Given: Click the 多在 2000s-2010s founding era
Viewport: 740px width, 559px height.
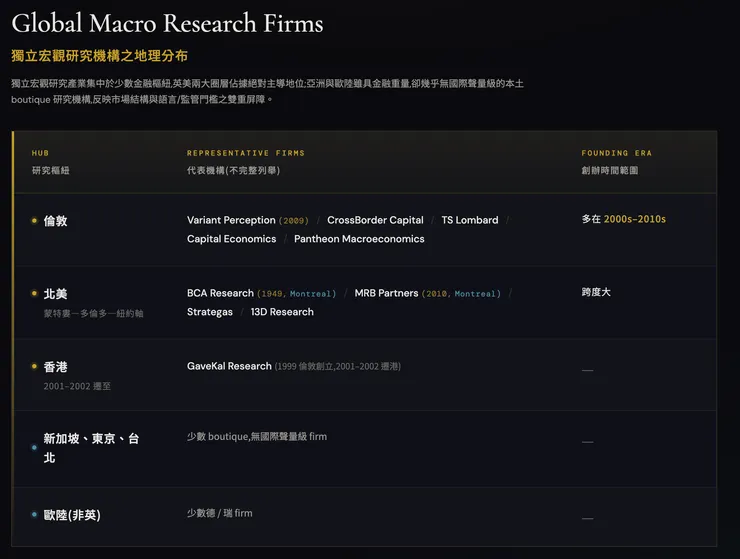Looking at the screenshot, I should click(x=623, y=219).
